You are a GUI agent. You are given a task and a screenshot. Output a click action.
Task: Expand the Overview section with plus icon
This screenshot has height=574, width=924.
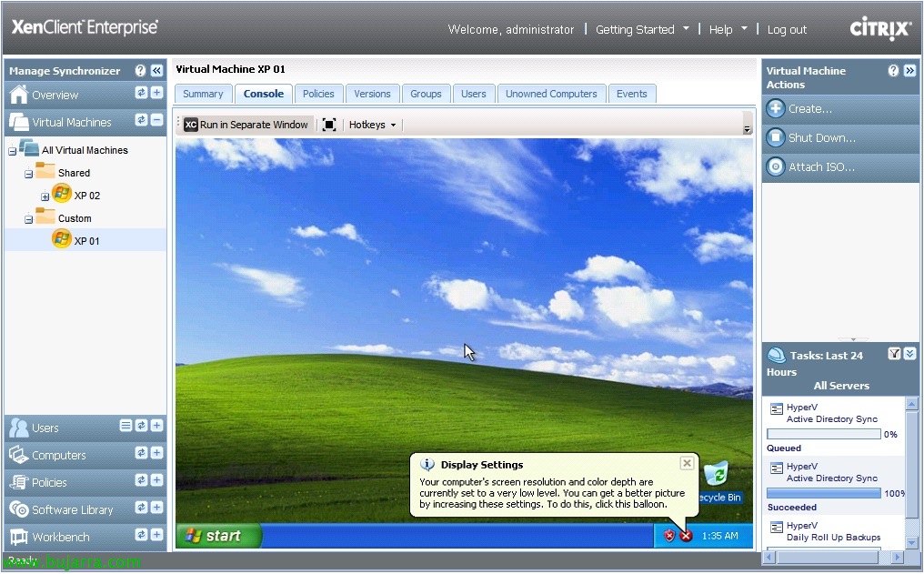pos(156,93)
